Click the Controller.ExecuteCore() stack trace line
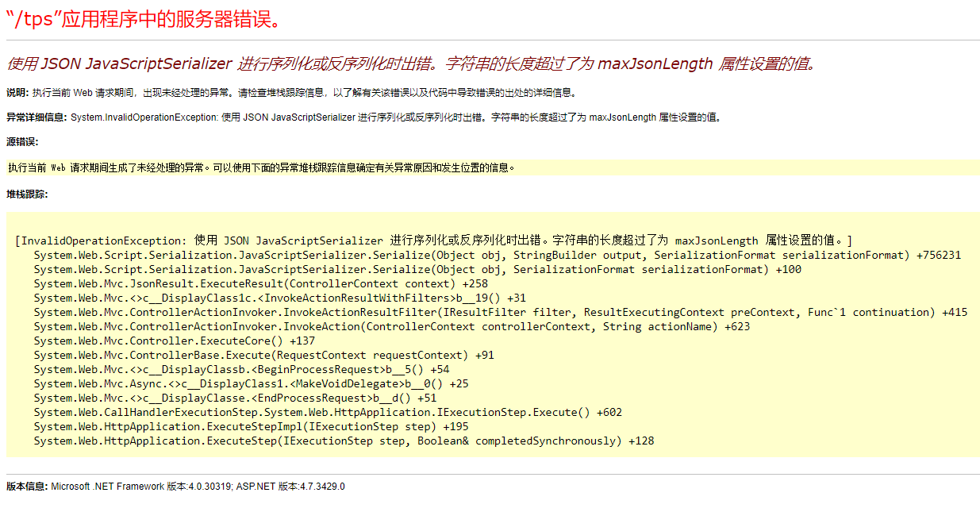This screenshot has width=980, height=508. (175, 341)
